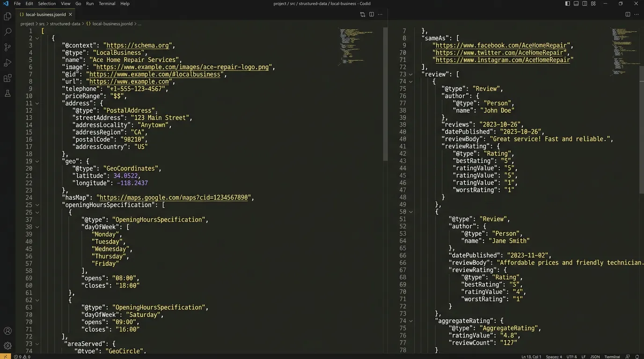Click the feedback icon in status bar
The image size is (644, 359).
(628, 357)
